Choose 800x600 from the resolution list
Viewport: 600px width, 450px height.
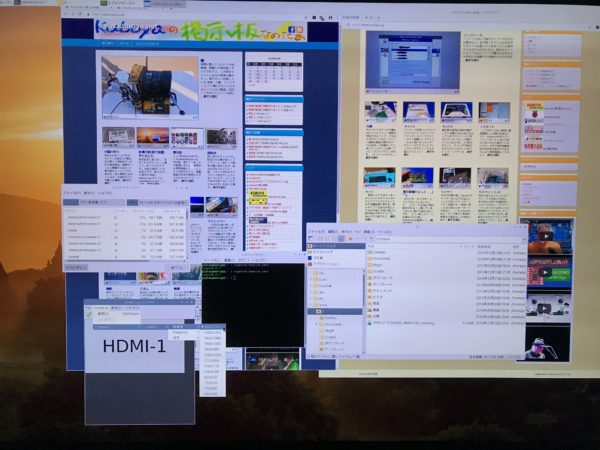point(212,377)
